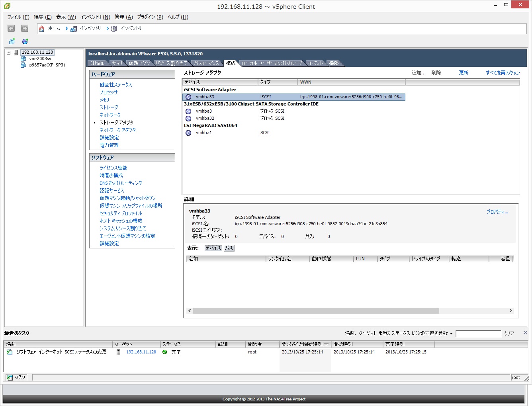532x406 pixels.
Task: Switch to the サマリ tab
Action: (117, 63)
